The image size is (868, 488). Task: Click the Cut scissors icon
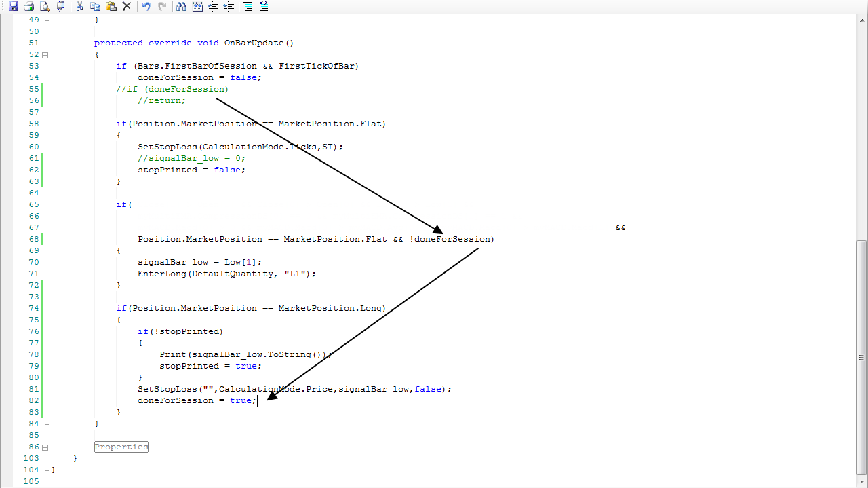click(80, 7)
